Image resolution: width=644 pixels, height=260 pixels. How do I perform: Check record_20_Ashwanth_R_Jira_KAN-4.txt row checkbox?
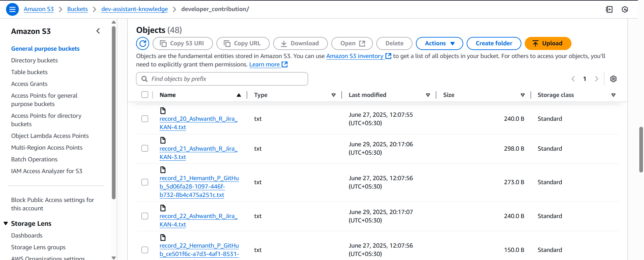click(x=145, y=119)
